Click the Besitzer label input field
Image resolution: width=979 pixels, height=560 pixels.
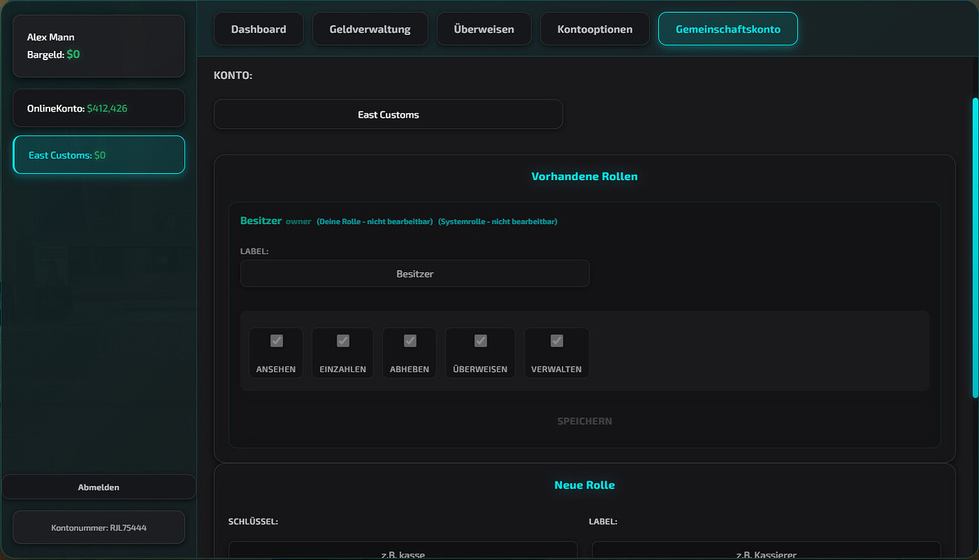pos(415,274)
